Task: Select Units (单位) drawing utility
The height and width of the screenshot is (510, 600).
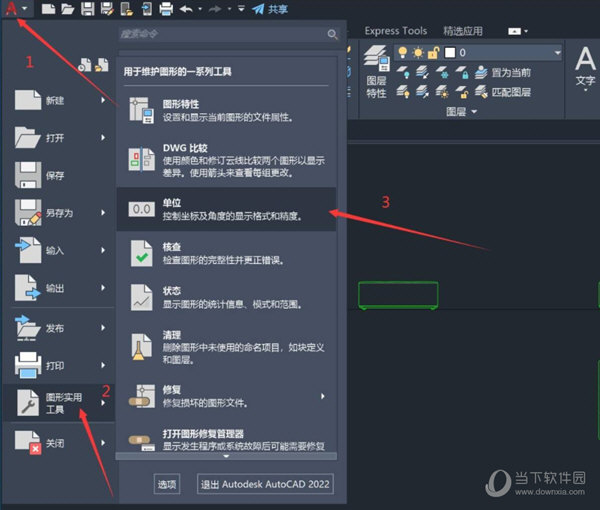Action: [226, 208]
